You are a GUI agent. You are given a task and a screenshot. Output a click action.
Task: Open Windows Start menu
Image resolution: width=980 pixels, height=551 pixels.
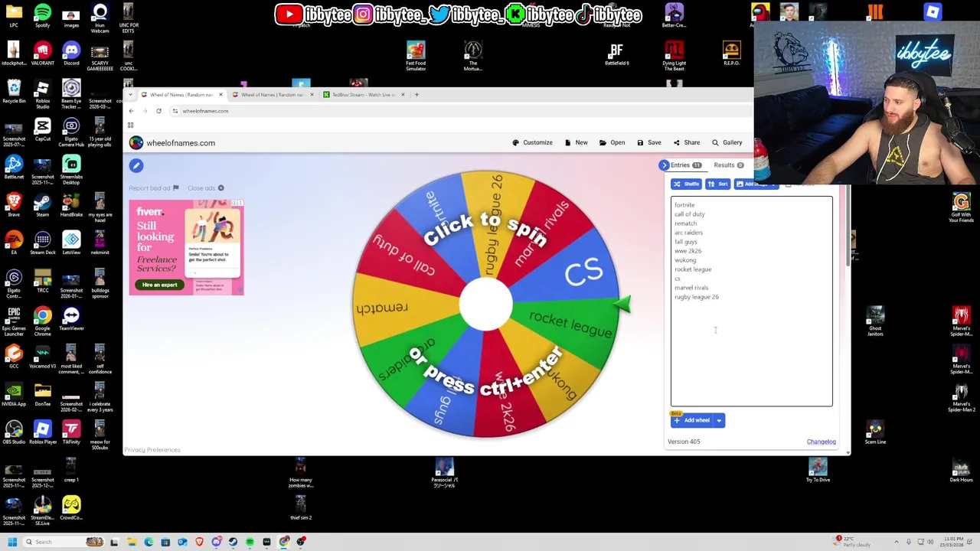(12, 542)
